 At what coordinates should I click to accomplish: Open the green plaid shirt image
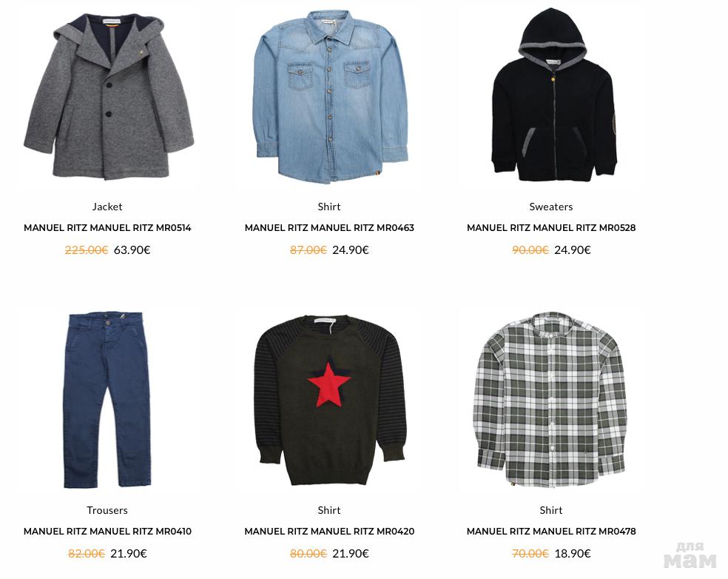(550, 400)
